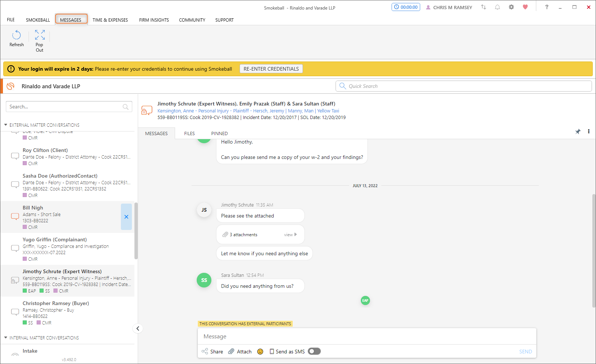Open the Intake internal conversation
The width and height of the screenshot is (596, 364).
67,351
